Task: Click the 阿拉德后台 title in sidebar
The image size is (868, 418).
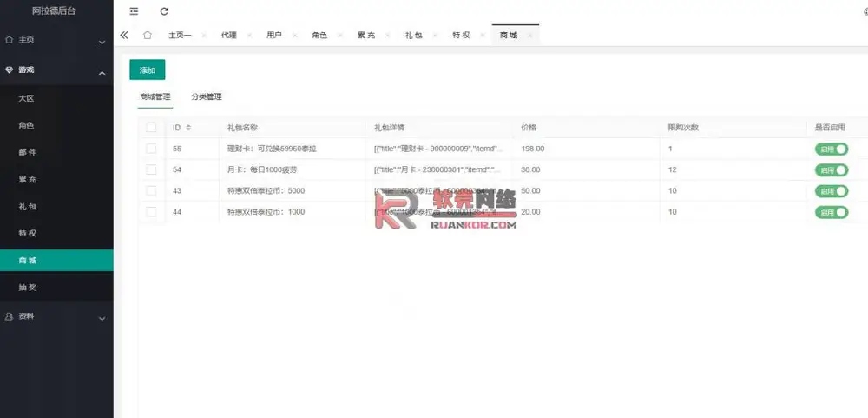Action: [x=54, y=10]
